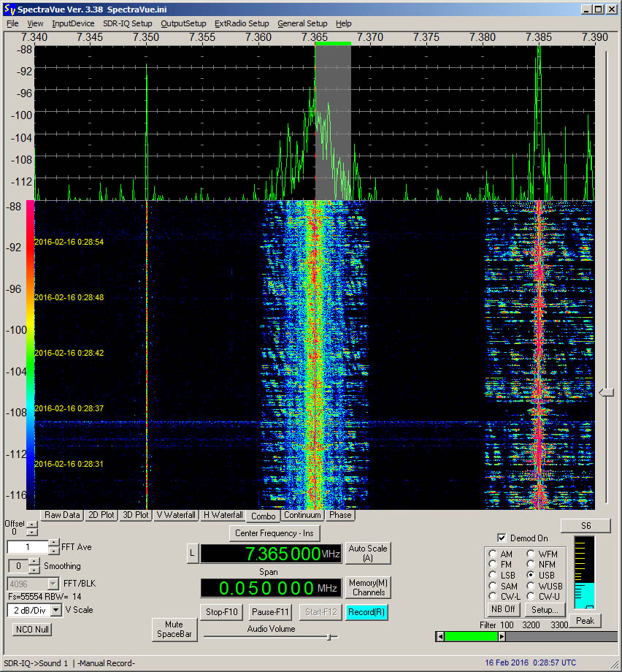622x672 pixels.
Task: Select FM demodulation mode
Action: coord(493,565)
